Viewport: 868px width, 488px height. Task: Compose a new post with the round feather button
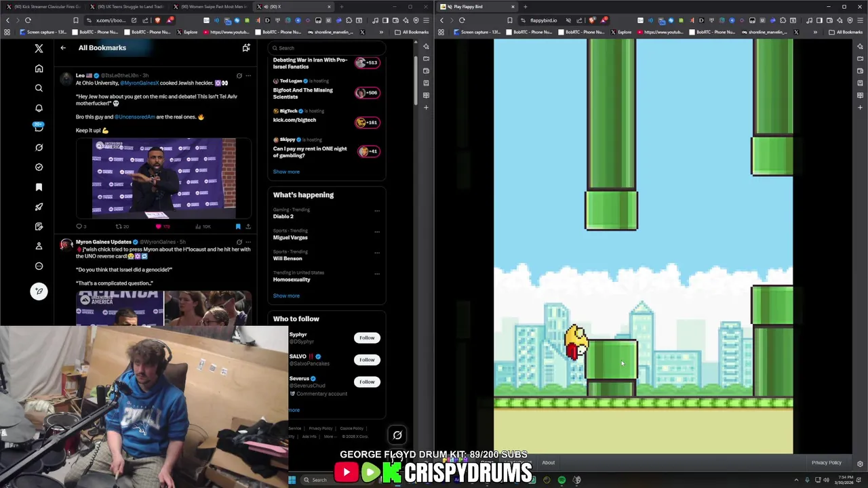[x=39, y=291]
